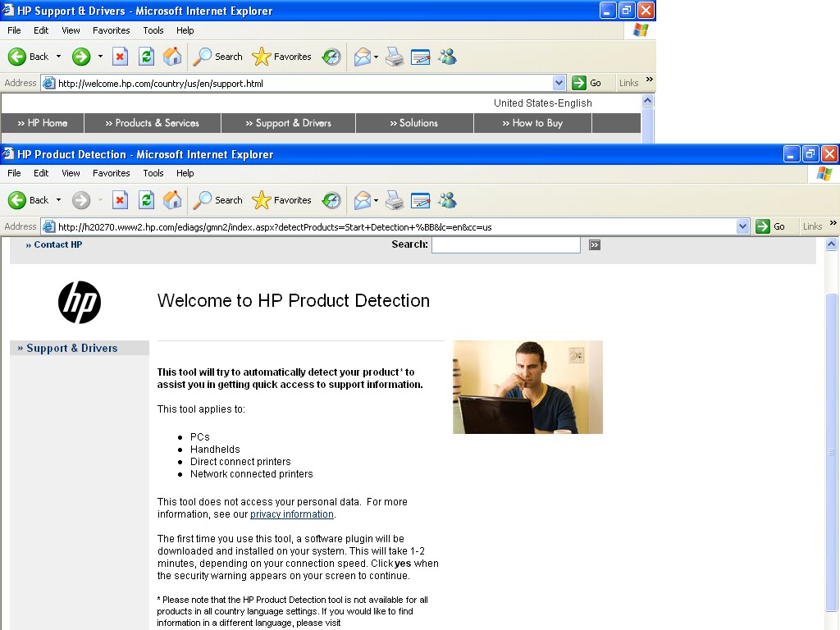Open History icon in HP Product Detection toolbar
This screenshot has width=840, height=630.
[x=331, y=200]
